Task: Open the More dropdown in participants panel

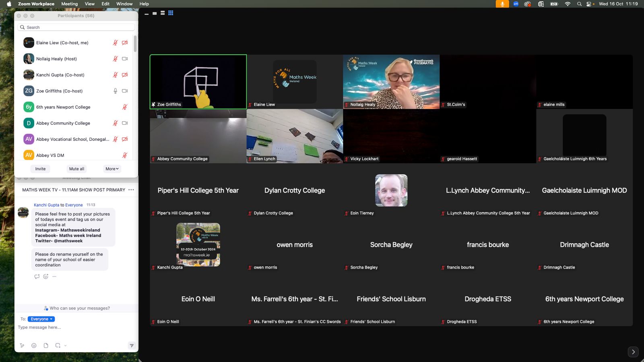Action: coord(112,169)
